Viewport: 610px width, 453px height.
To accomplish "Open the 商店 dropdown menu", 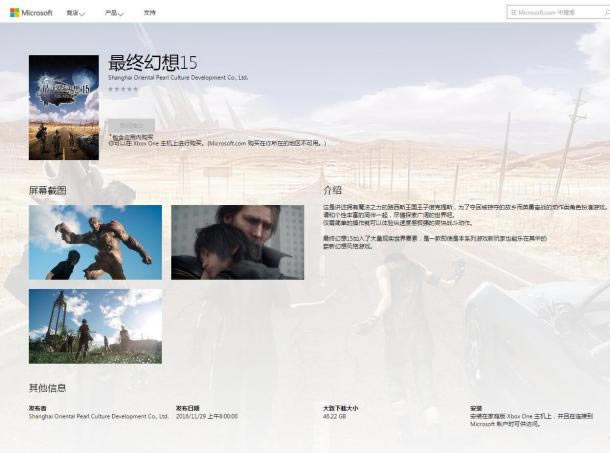I will [x=75, y=13].
